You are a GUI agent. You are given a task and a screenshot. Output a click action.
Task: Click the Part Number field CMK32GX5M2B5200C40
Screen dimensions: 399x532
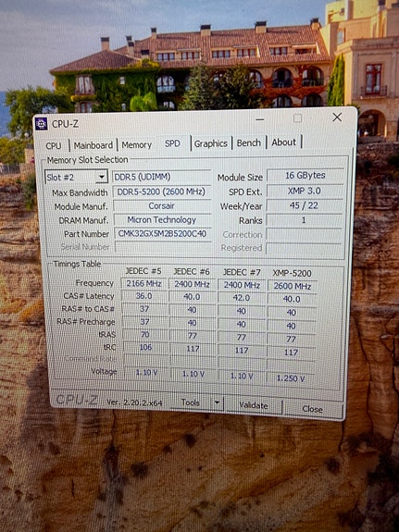162,234
